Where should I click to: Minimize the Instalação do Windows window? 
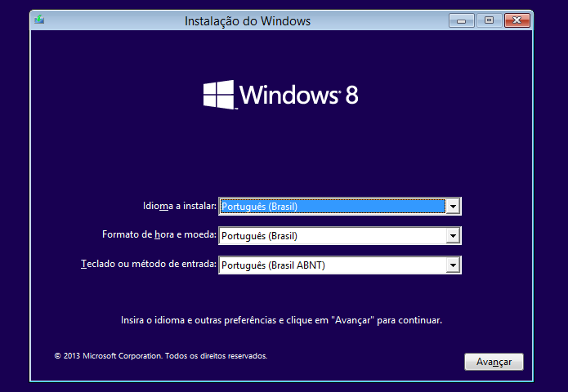[x=462, y=20]
